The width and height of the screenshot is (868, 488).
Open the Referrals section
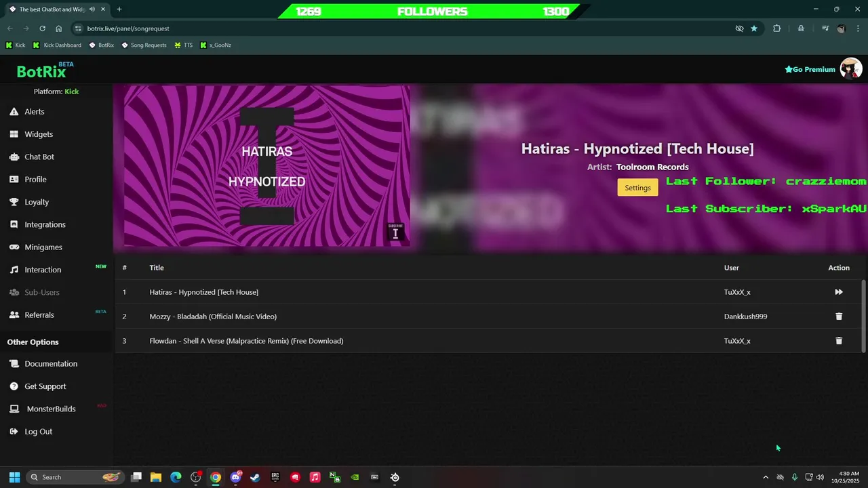coord(39,315)
